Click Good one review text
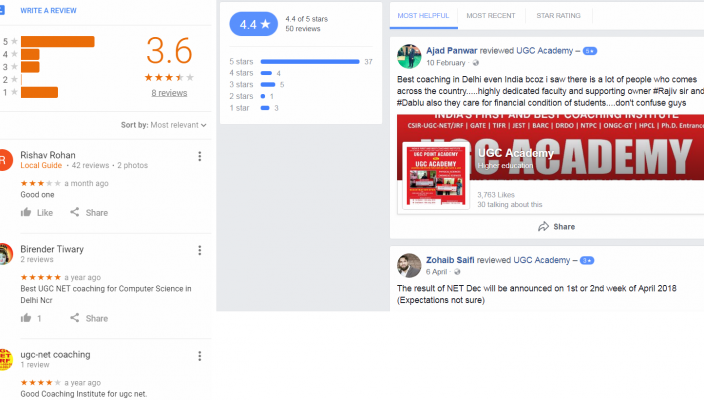Image resolution: width=704 pixels, height=400 pixels. tap(37, 194)
